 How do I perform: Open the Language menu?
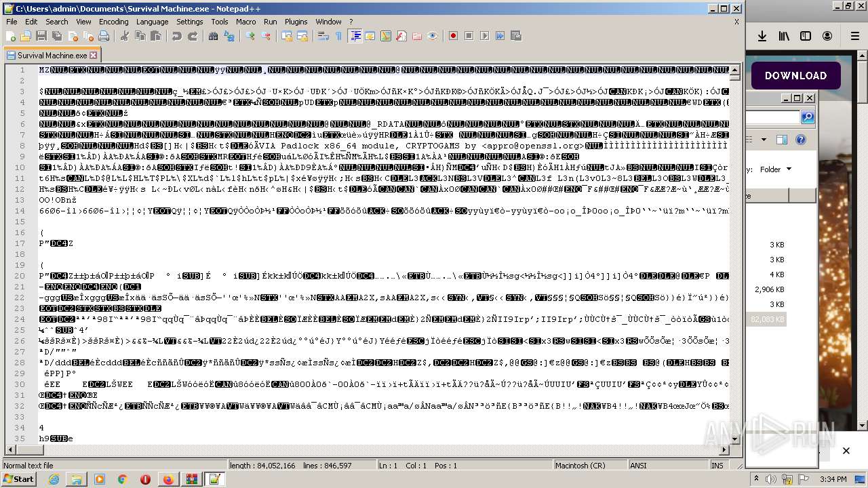[x=152, y=22]
